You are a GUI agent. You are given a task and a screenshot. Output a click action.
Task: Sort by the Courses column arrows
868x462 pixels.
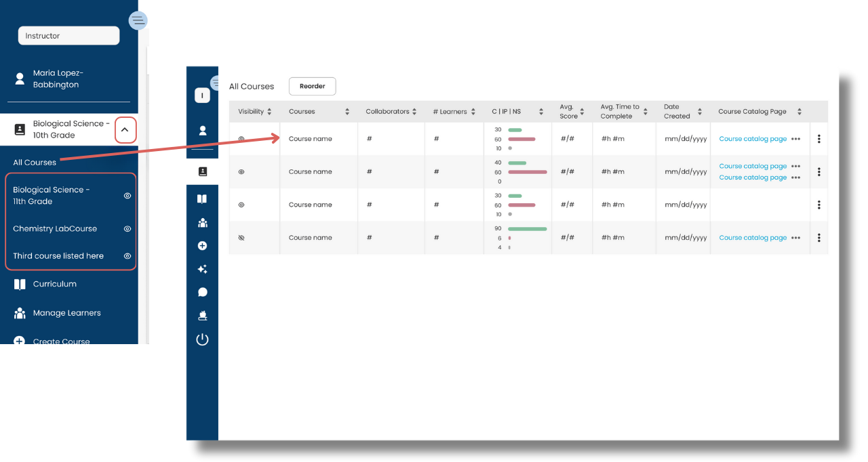coord(347,112)
